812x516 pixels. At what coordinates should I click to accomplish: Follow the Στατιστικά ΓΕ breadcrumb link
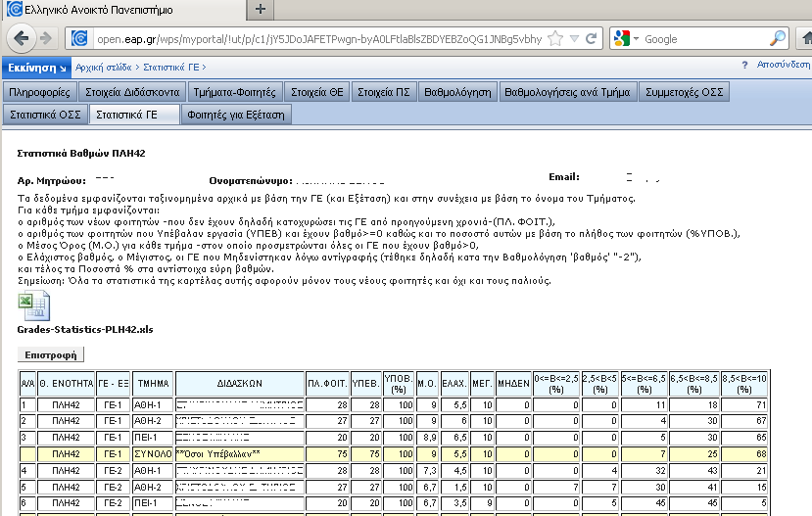(170, 68)
